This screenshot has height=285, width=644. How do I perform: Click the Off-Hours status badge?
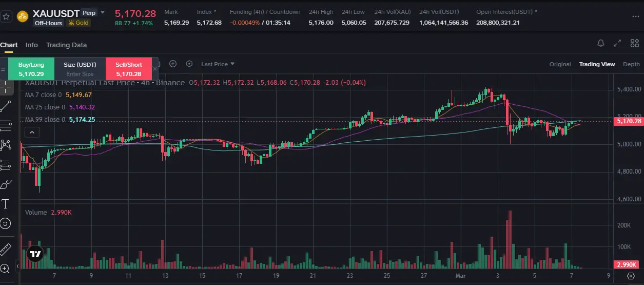coord(49,23)
